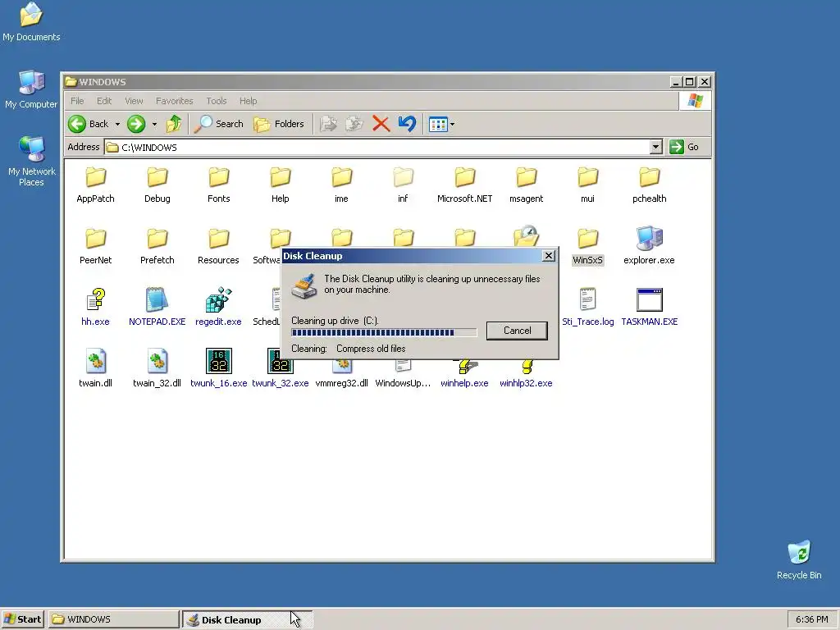This screenshot has height=630, width=840.
Task: Open the Views button in toolbar
Action: tap(438, 125)
